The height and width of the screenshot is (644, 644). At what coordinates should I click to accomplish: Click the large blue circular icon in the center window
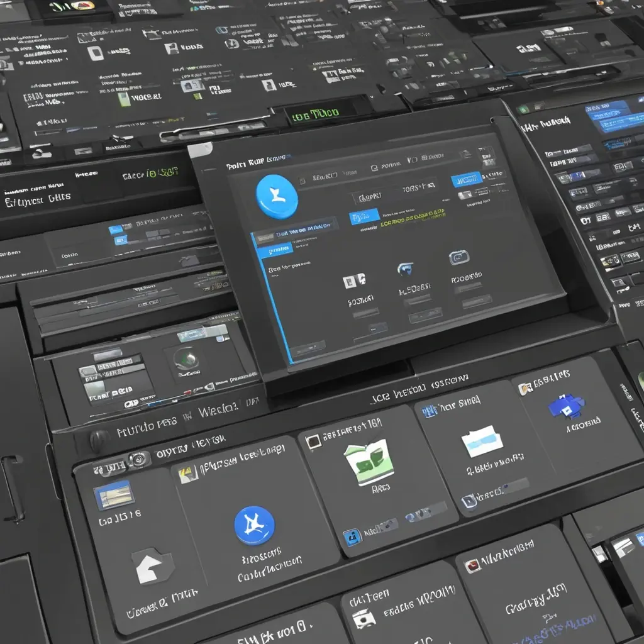(277, 196)
